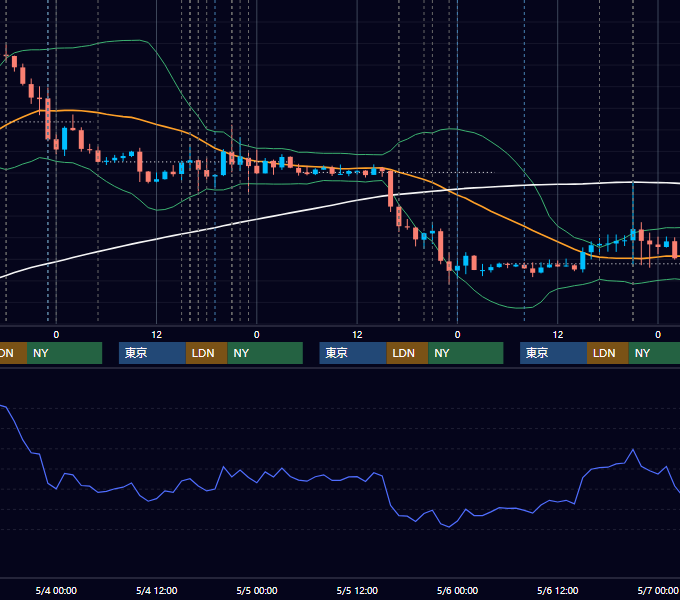Click the NY block right after 5/6 LDN
Image resolution: width=680 pixels, height=600 pixels.
(654, 353)
